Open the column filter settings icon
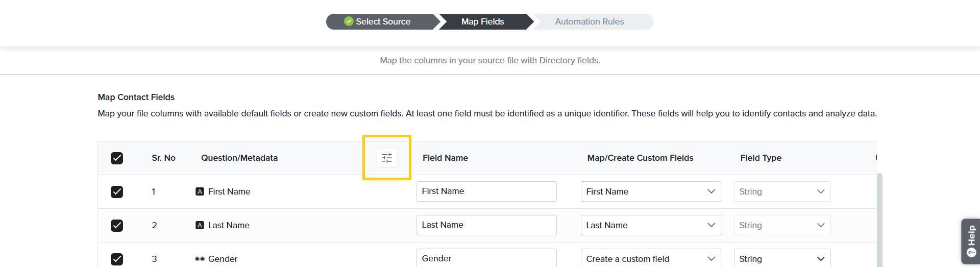 click(x=387, y=158)
